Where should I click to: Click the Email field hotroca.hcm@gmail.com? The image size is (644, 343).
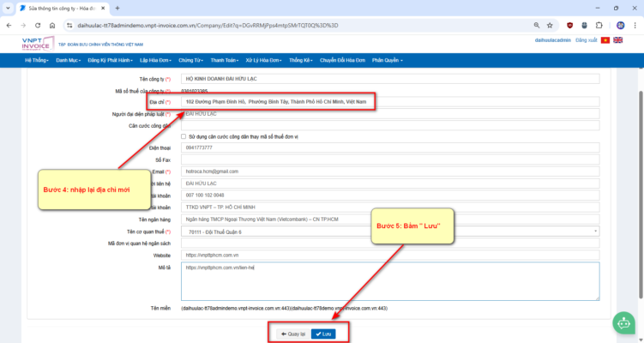click(390, 171)
